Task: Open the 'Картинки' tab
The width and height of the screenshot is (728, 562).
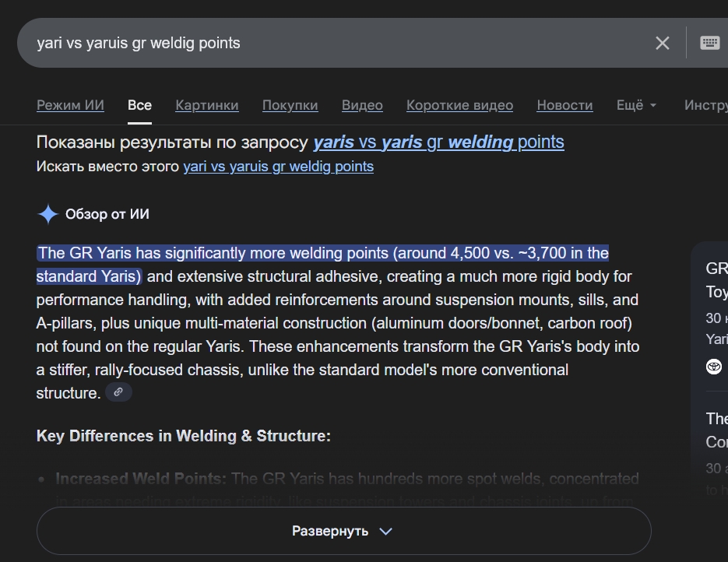Action: 207,105
